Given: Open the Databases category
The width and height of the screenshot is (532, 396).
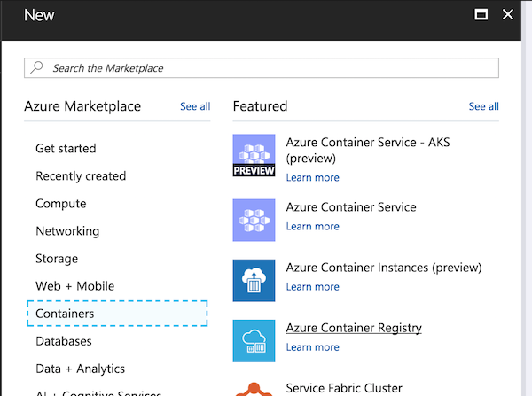Looking at the screenshot, I should (64, 341).
